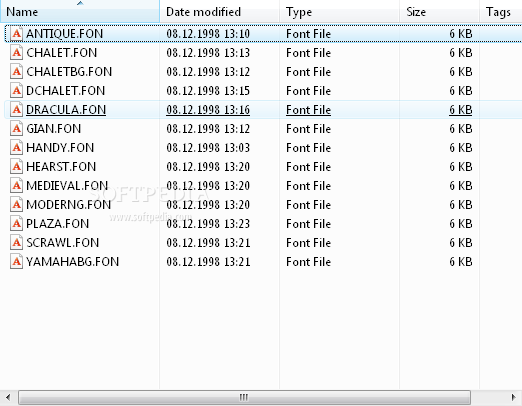Image resolution: width=522 pixels, height=406 pixels.
Task: Click the horizontal scrollbar thumb
Action: click(244, 397)
